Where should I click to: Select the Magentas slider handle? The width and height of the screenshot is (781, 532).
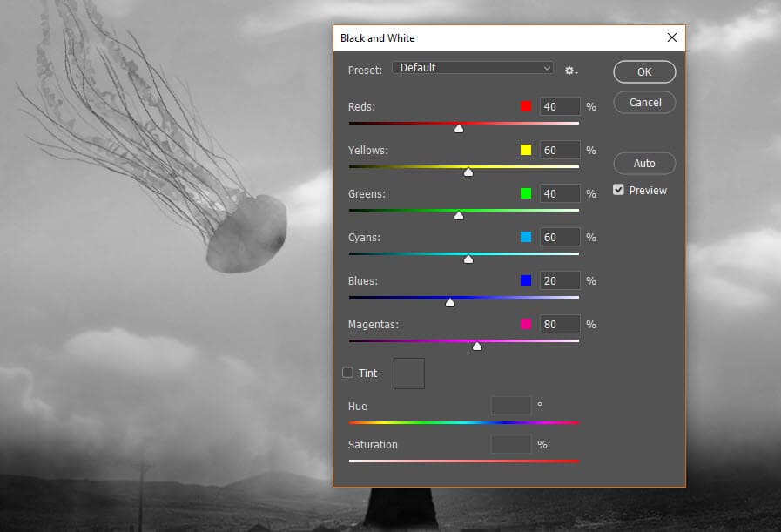477,347
